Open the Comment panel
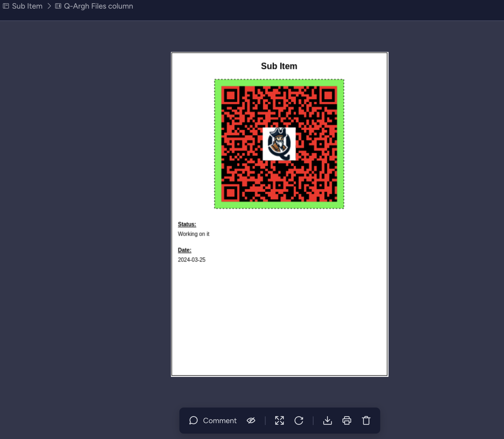Image resolution: width=504 pixels, height=439 pixels. pyautogui.click(x=213, y=420)
